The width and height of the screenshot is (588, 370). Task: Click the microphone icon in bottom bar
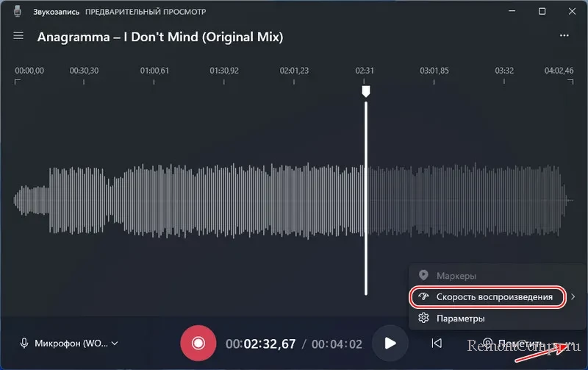pyautogui.click(x=24, y=343)
